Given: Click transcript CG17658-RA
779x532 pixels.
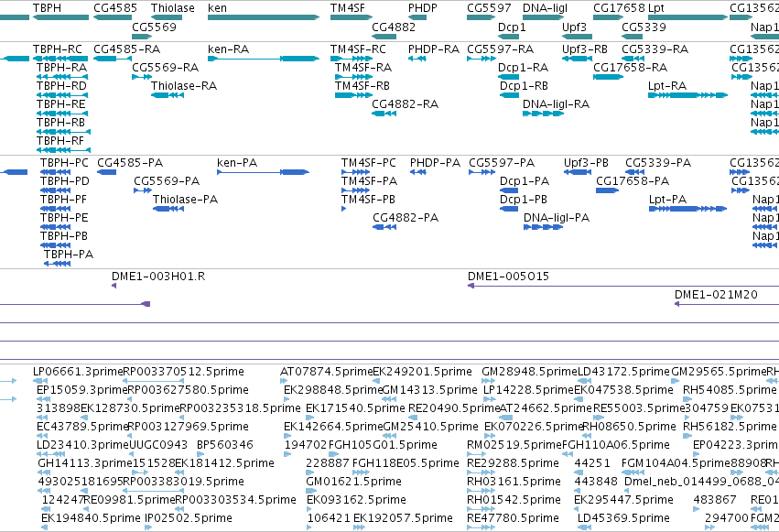Looking at the screenshot, I should click(x=630, y=68).
